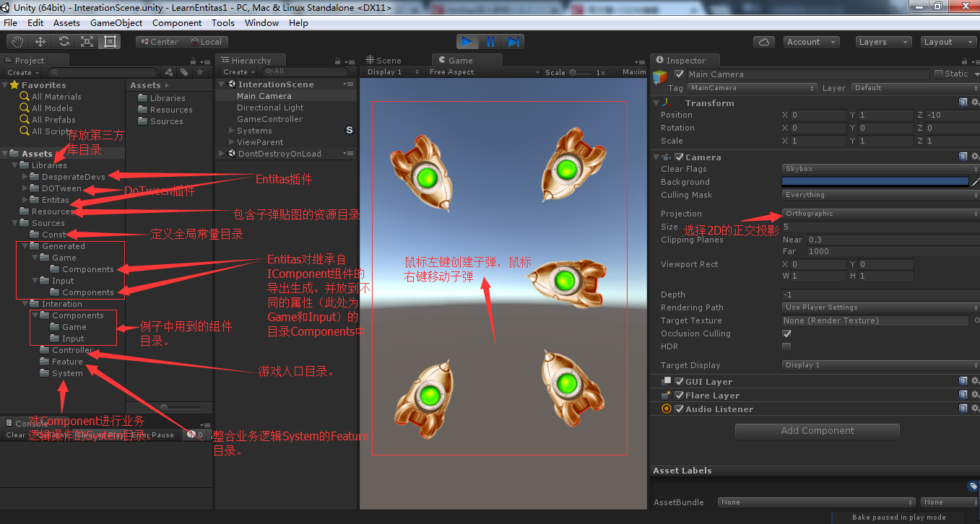Screen dimensions: 980x524
Task: Open the Layout dropdown
Action: [x=948, y=42]
